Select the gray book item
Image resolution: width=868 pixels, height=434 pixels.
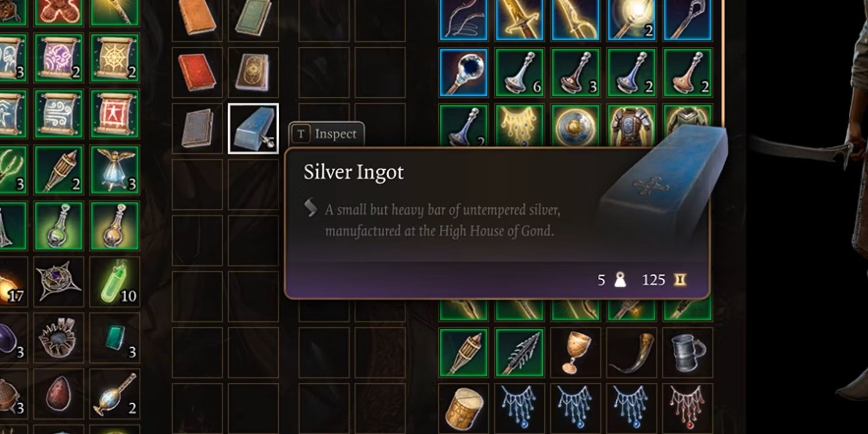(x=197, y=129)
